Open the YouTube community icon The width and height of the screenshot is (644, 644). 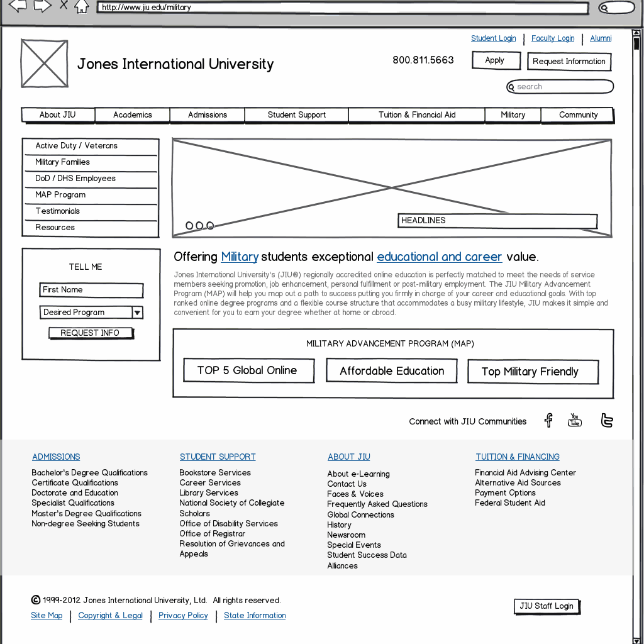coord(575,420)
